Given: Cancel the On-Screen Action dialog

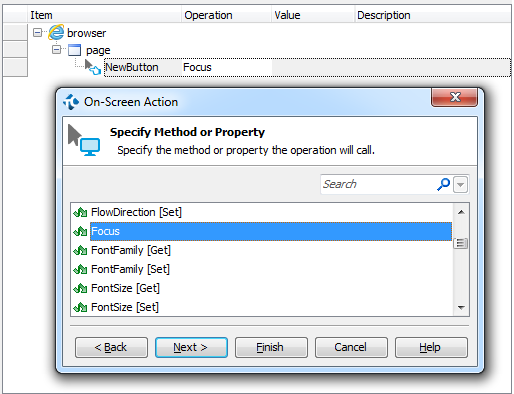Looking at the screenshot, I should point(351,347).
